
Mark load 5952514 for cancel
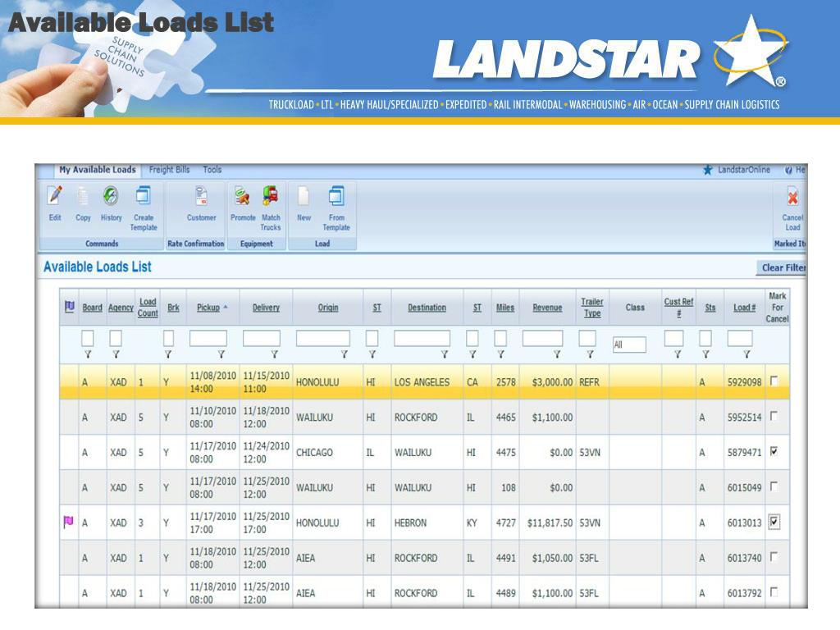pyautogui.click(x=774, y=416)
